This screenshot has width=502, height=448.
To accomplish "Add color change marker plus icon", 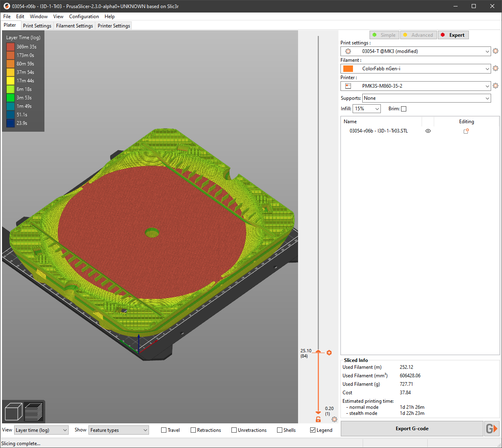I will click(329, 353).
